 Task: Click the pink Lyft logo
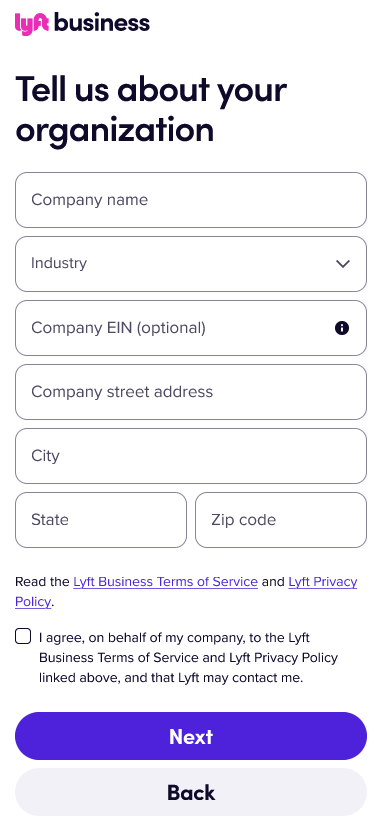coord(32,24)
